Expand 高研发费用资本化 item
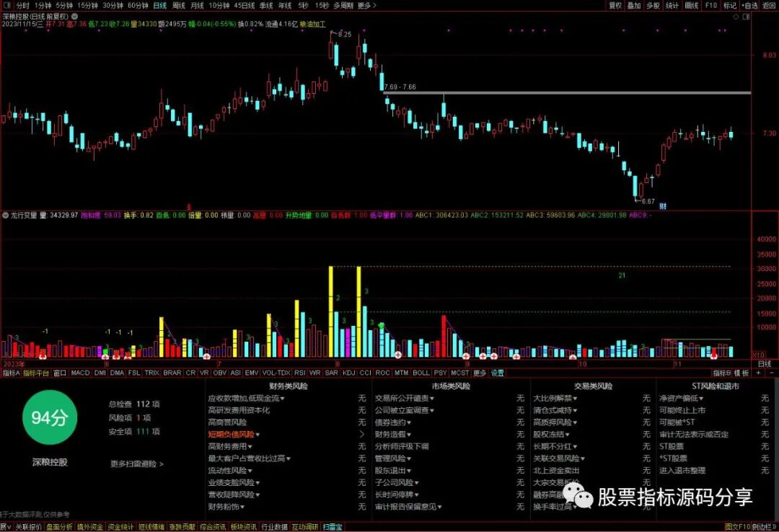This screenshot has width=779, height=532. pyautogui.click(x=239, y=410)
